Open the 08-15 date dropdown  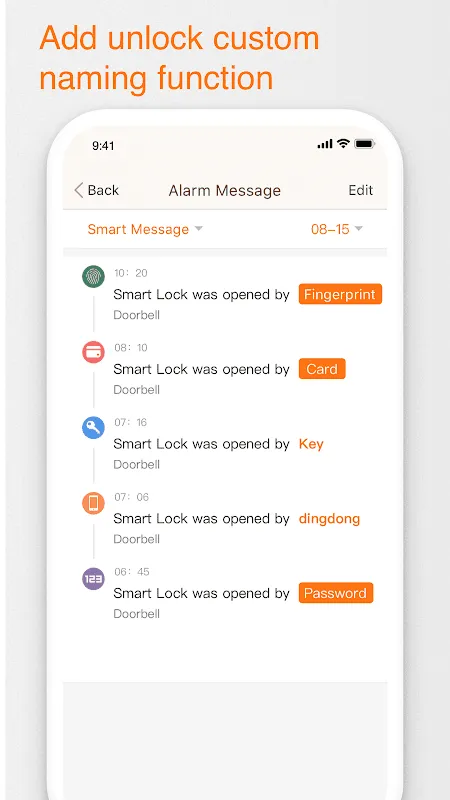click(x=337, y=229)
